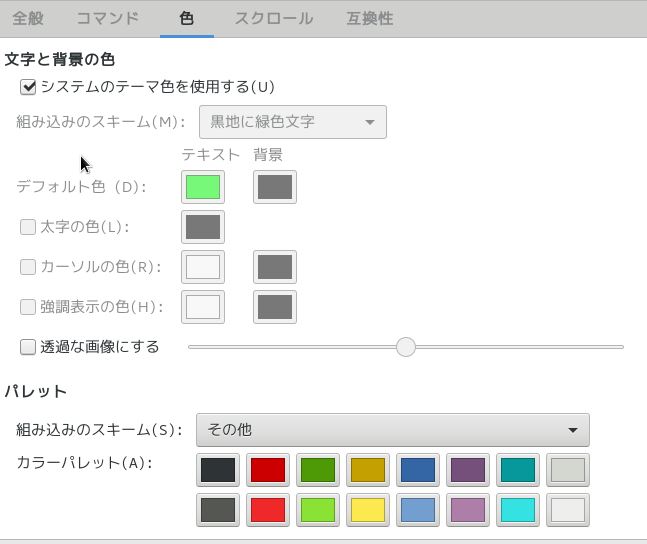647x544 pixels.
Task: Choose cursor background color swatch
Action: point(275,267)
